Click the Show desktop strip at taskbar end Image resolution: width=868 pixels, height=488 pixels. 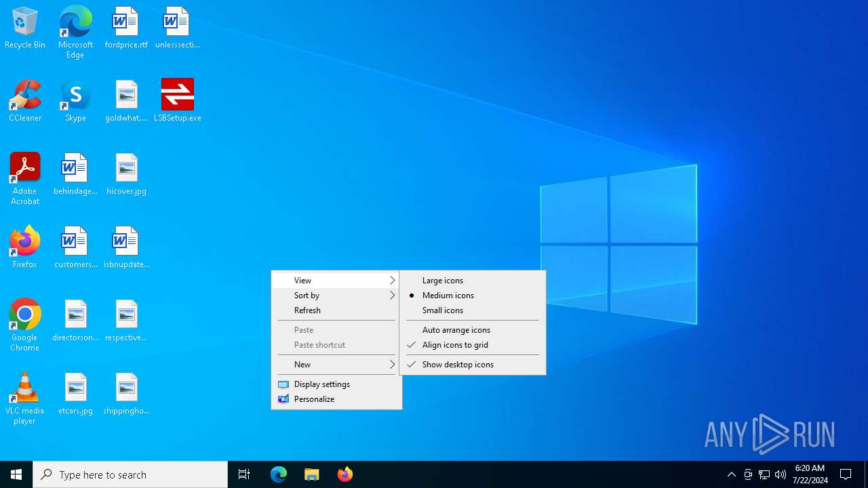tap(866, 474)
